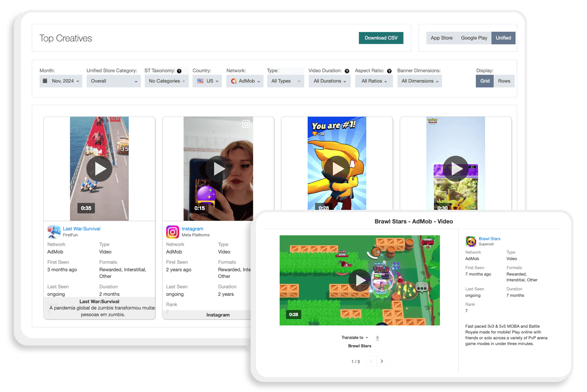Click the 0:15 duration badge
The image size is (587, 392).
pyautogui.click(x=199, y=208)
